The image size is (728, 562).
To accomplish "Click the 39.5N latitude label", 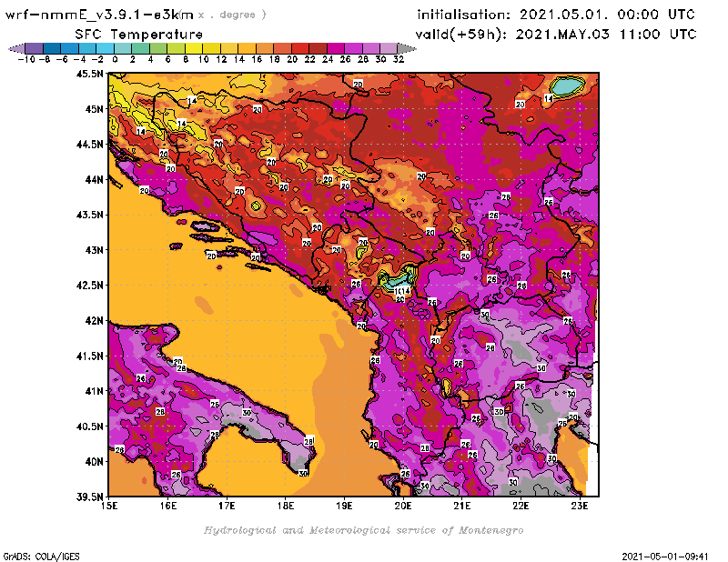I will coord(89,497).
